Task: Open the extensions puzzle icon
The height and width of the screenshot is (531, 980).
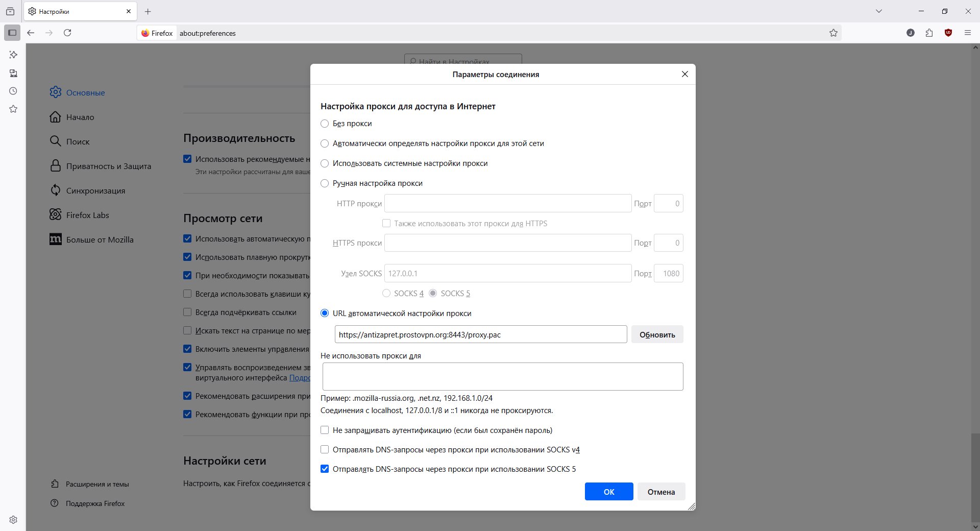Action: point(929,33)
